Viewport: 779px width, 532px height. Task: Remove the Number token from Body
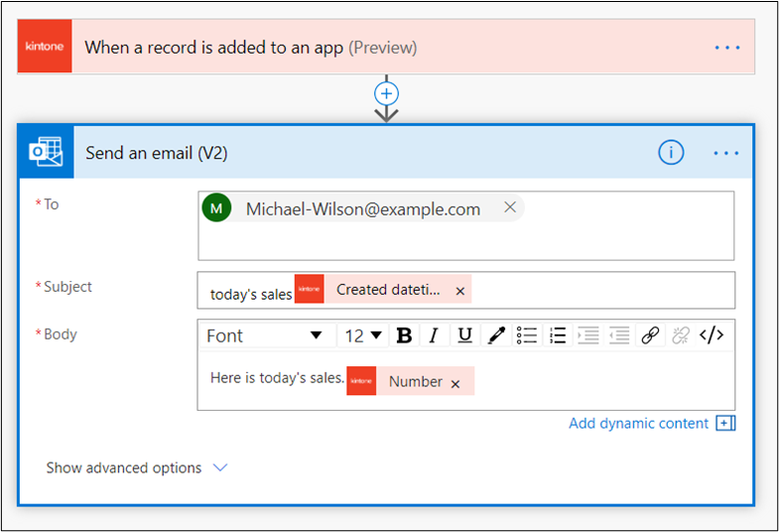455,383
